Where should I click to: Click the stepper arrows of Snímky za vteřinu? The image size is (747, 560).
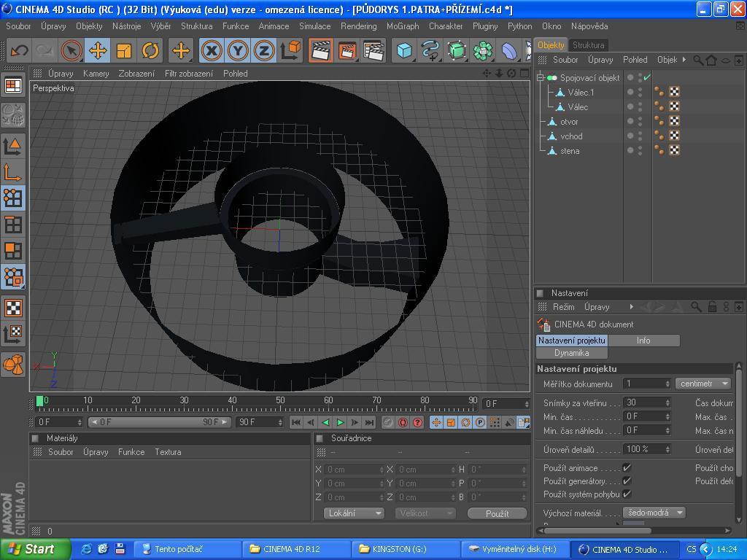point(667,402)
